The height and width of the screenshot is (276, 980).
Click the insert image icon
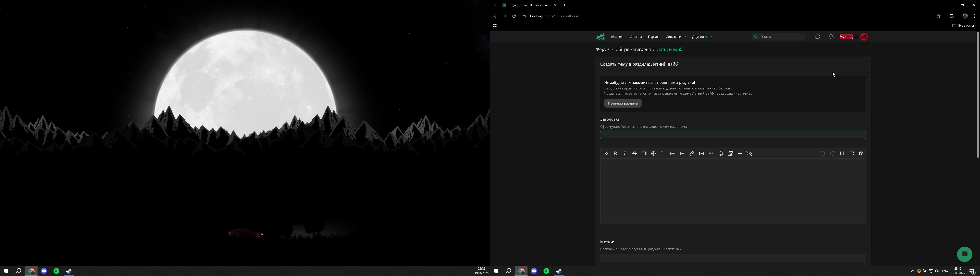point(701,154)
